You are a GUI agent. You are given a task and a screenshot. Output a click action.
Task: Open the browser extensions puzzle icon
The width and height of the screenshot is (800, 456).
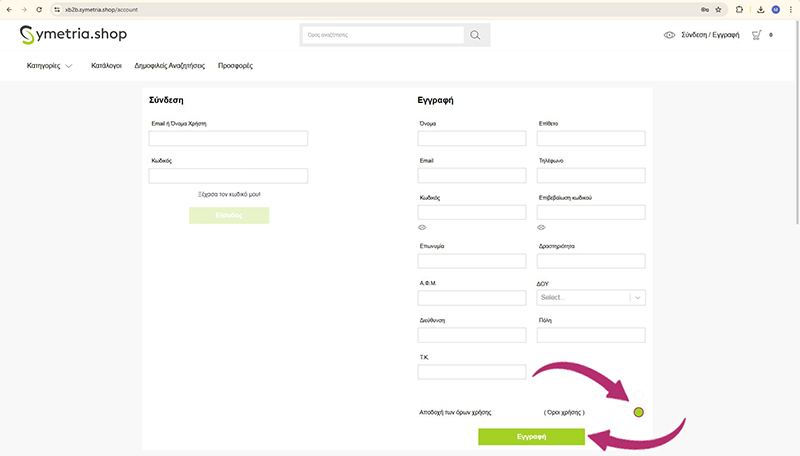click(739, 9)
